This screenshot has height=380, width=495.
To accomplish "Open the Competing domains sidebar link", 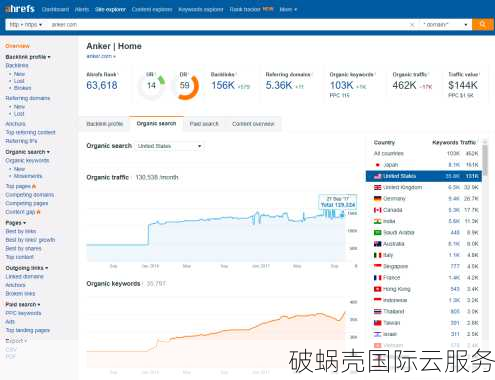I will [x=30, y=195].
